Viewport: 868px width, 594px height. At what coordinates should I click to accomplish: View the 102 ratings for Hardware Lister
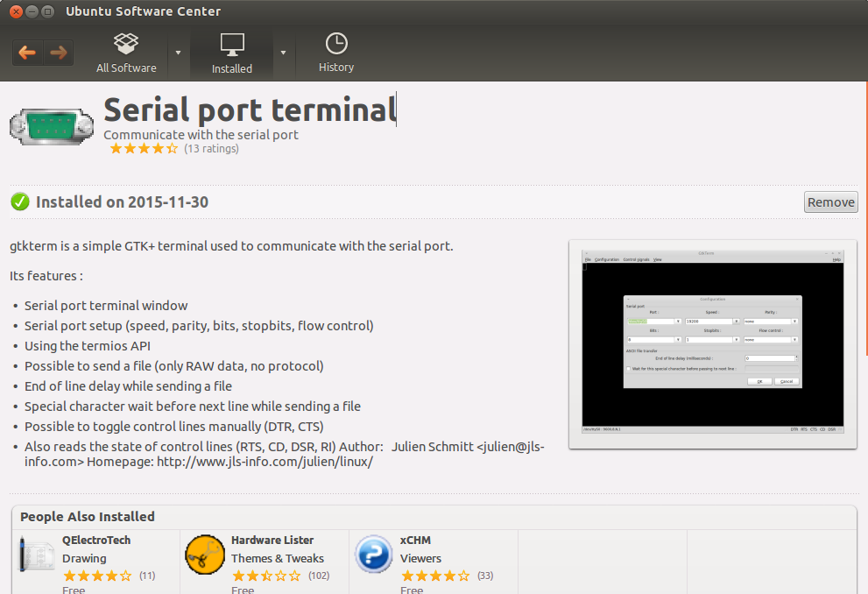(318, 576)
